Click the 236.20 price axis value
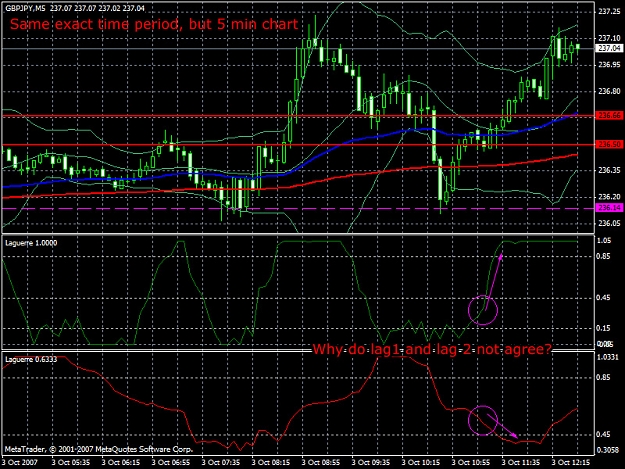This screenshot has height=469, width=625. (x=609, y=197)
